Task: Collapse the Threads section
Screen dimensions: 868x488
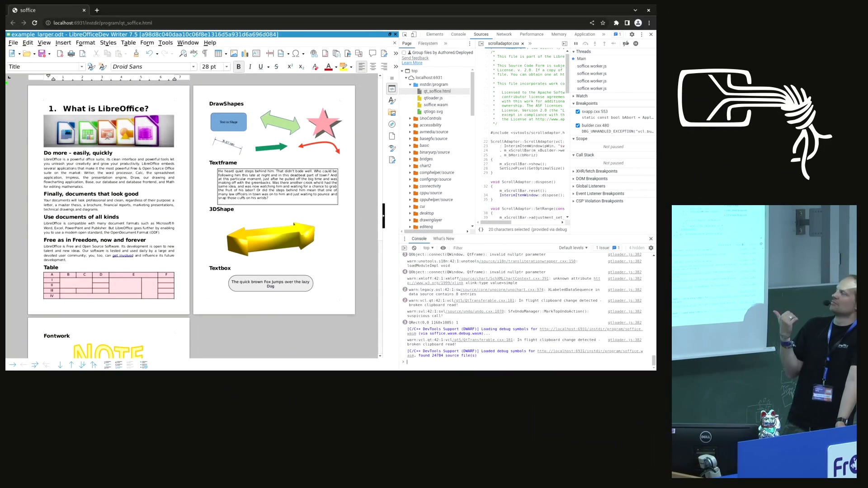Action: coord(583,52)
